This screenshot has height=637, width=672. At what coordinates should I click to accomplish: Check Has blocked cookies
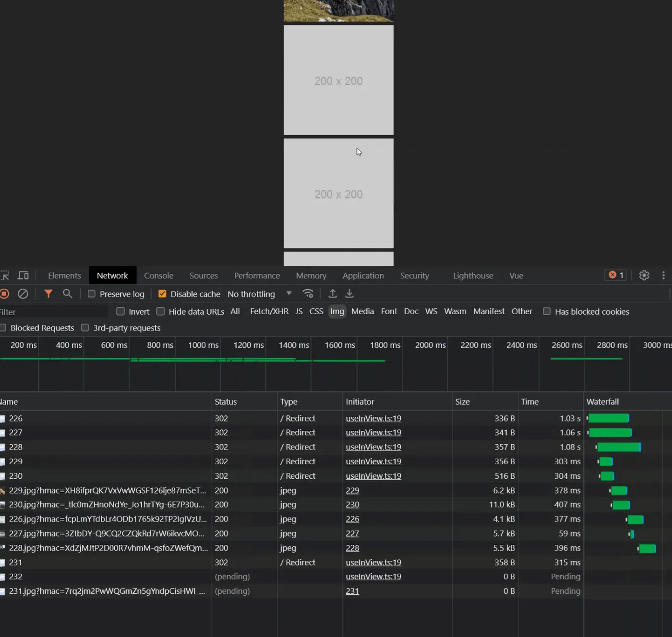[x=546, y=311]
